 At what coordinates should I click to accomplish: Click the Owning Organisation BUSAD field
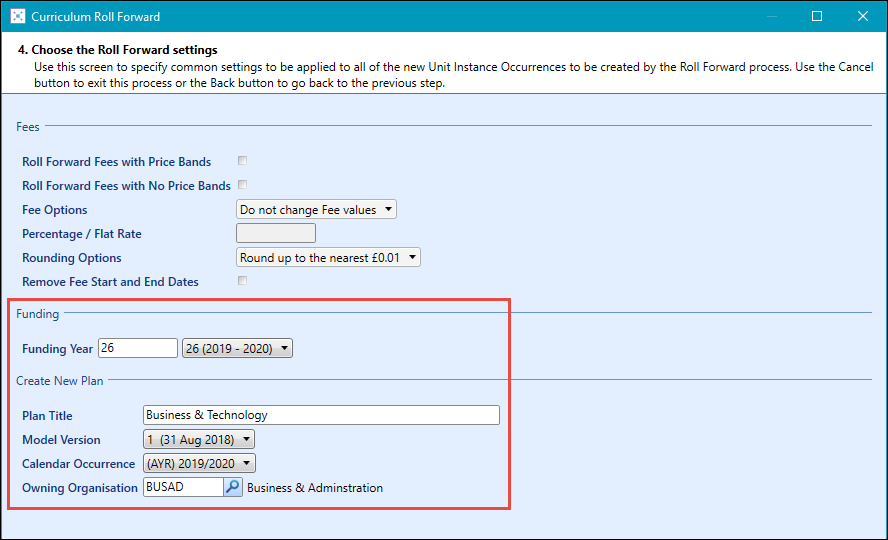point(183,487)
